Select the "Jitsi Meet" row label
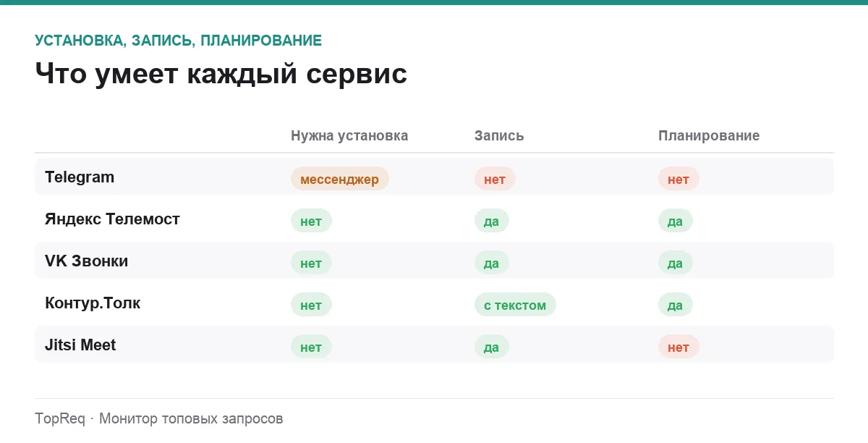The height and width of the screenshot is (443, 868). click(x=80, y=345)
